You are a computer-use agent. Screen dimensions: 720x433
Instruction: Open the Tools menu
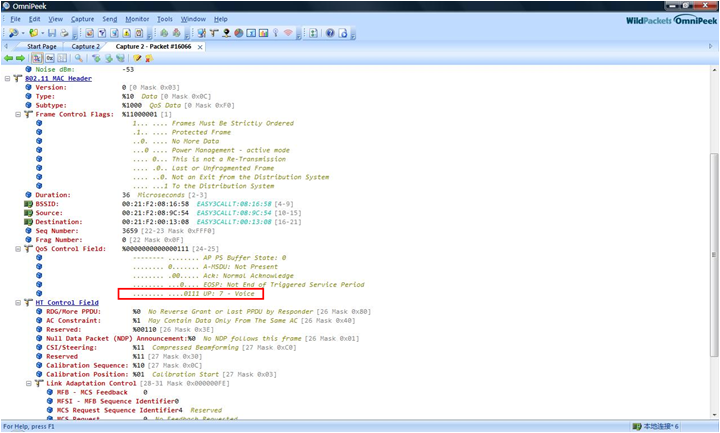click(x=164, y=19)
